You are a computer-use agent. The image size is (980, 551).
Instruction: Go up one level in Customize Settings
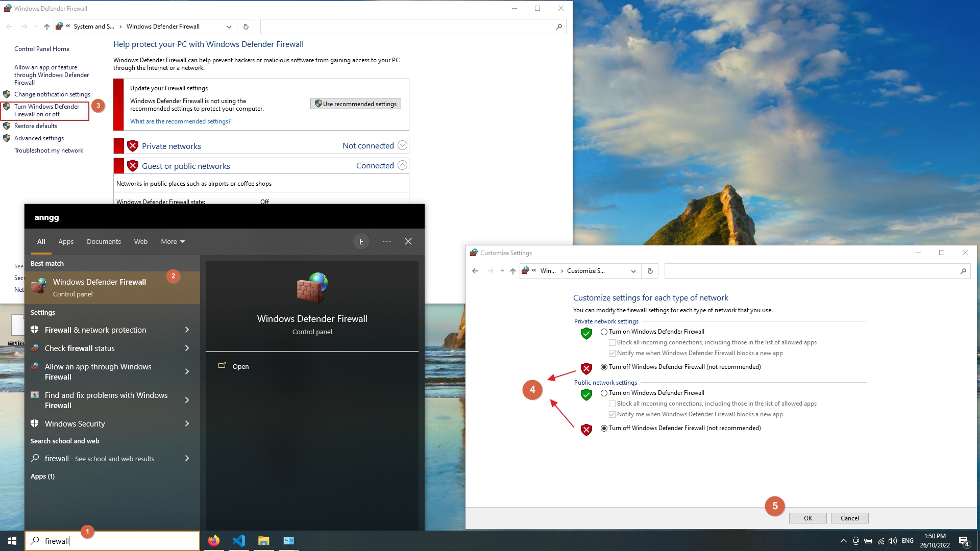pos(513,271)
